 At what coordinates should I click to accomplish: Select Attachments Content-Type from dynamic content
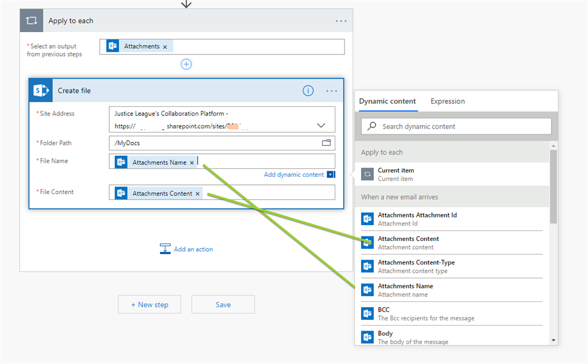[416, 266]
